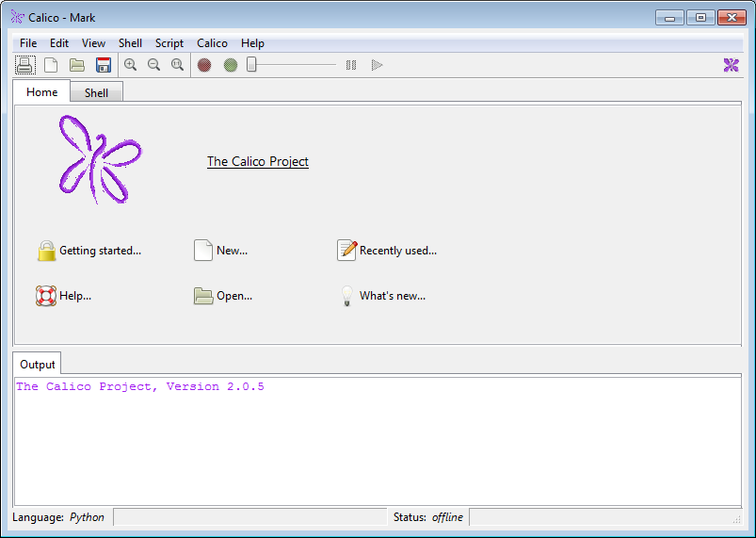This screenshot has width=756, height=538.
Task: Reset zoom to 1:1 size
Action: [177, 65]
